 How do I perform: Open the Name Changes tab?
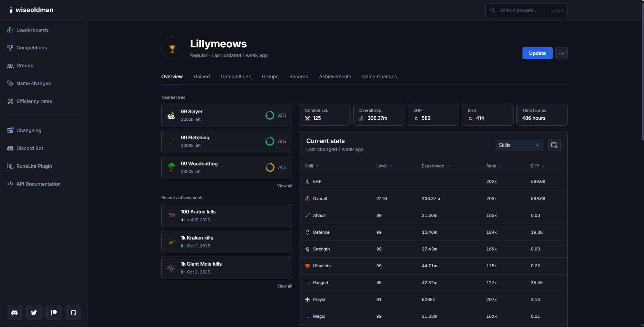(379, 77)
